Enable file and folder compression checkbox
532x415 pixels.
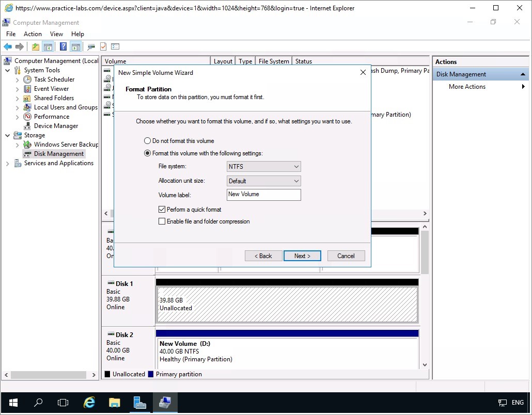pos(162,221)
